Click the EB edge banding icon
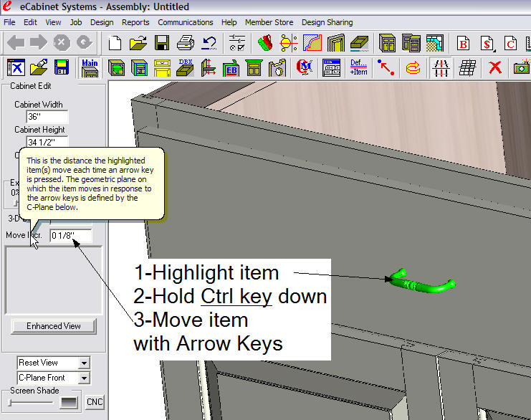The image size is (531, 420). 231,68
